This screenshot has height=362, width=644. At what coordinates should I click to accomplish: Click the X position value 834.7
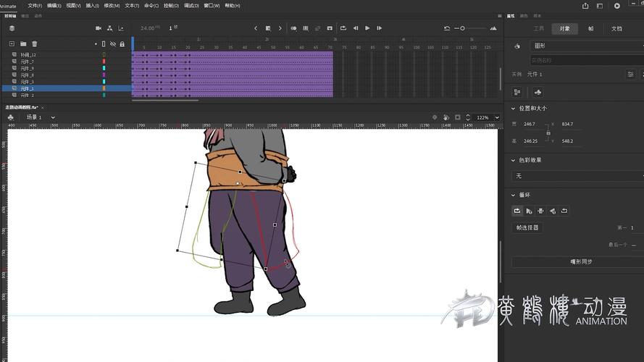568,124
